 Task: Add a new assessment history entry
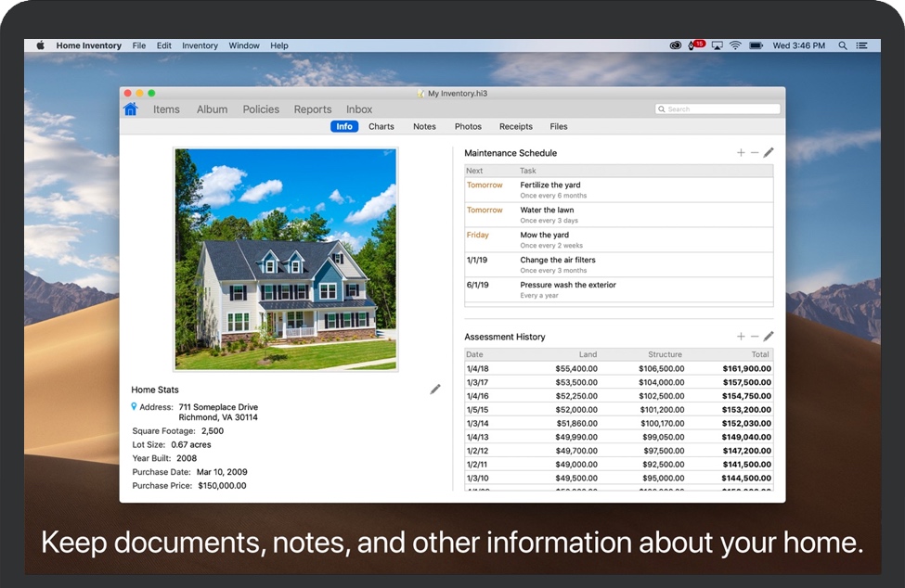pos(741,337)
